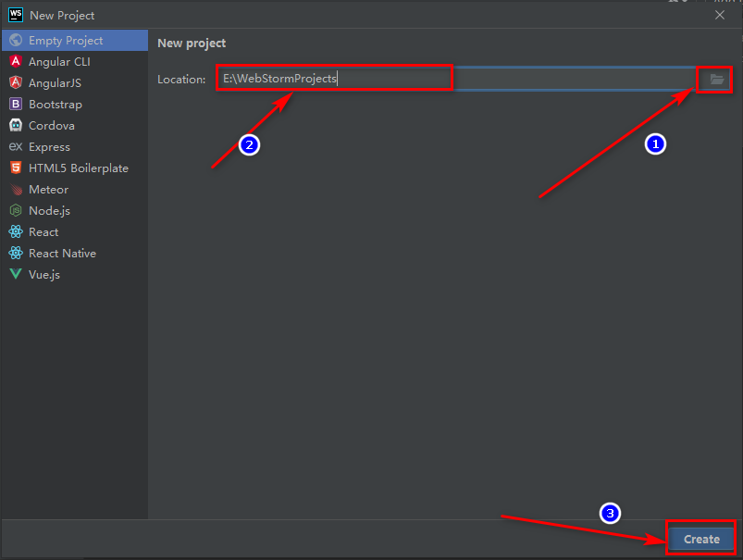Click the Location label text
Image resolution: width=743 pixels, height=560 pixels.
pyautogui.click(x=181, y=80)
